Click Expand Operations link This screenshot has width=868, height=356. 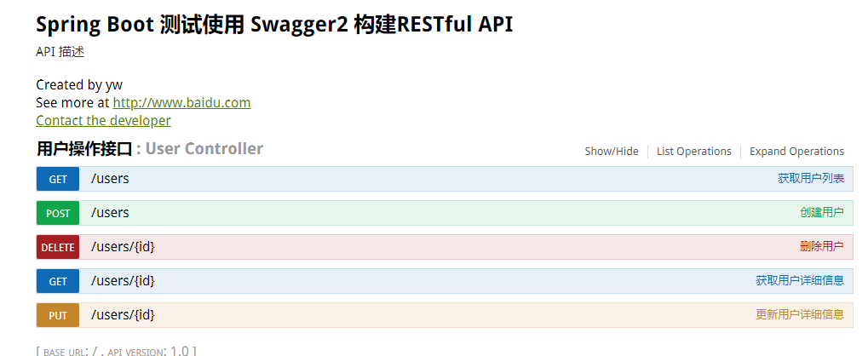(796, 151)
